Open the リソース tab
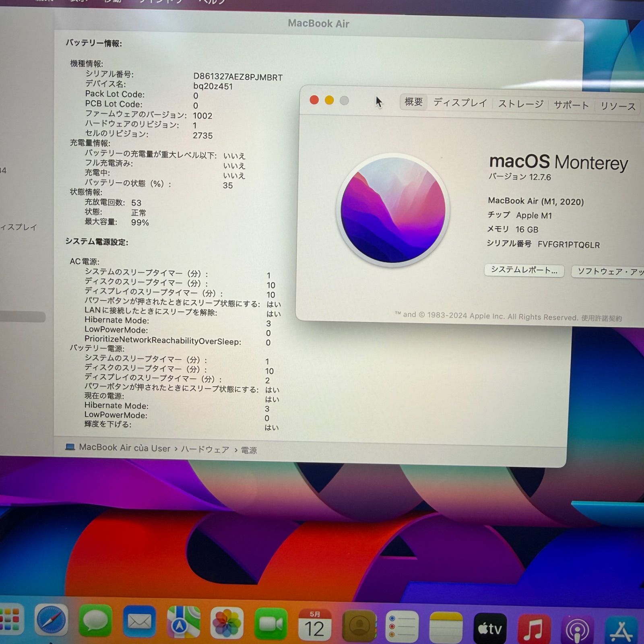644x644 pixels. [x=618, y=106]
